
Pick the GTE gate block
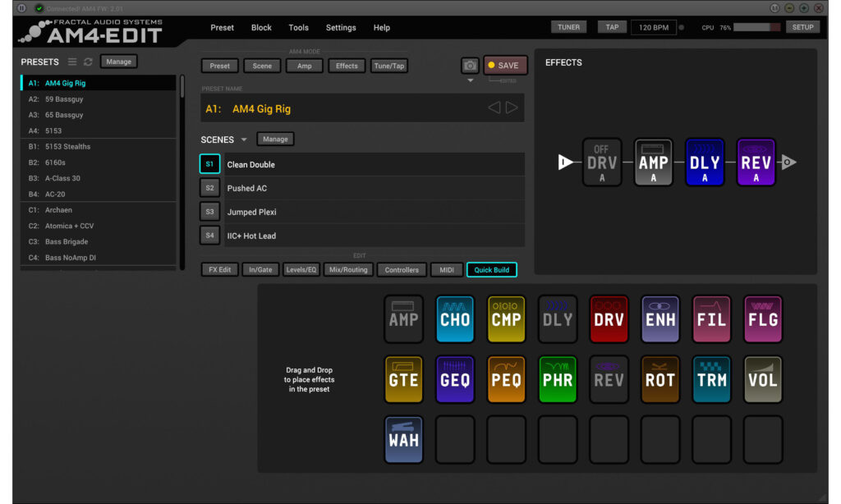click(403, 379)
